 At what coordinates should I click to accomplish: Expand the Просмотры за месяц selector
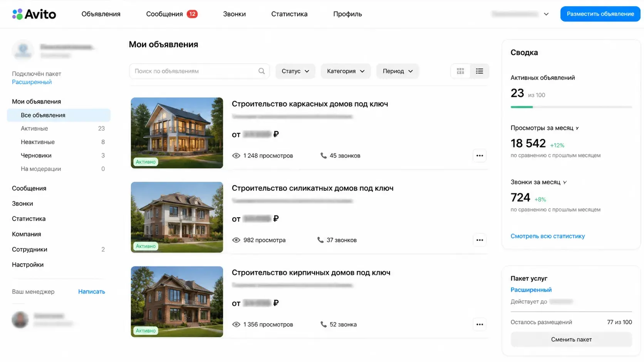(x=577, y=128)
